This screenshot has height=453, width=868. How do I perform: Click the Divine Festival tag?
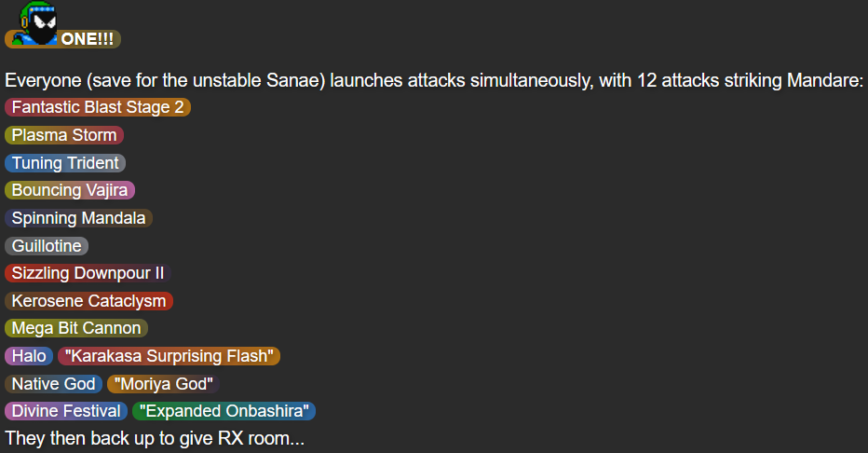click(66, 411)
